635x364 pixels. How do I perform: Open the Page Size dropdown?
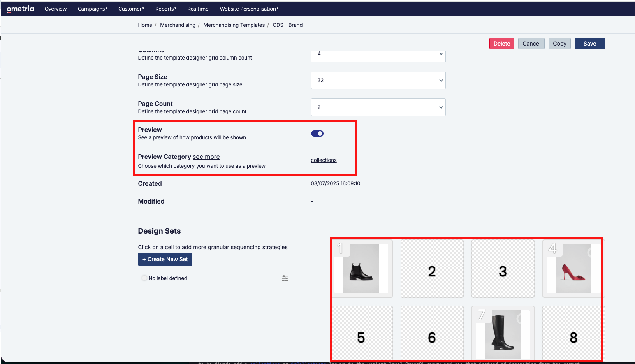378,80
